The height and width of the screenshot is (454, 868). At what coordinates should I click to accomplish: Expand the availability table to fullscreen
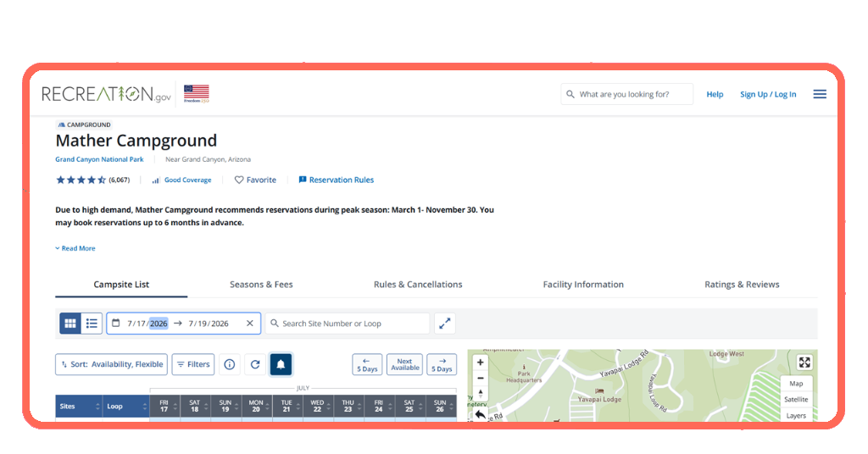click(444, 324)
